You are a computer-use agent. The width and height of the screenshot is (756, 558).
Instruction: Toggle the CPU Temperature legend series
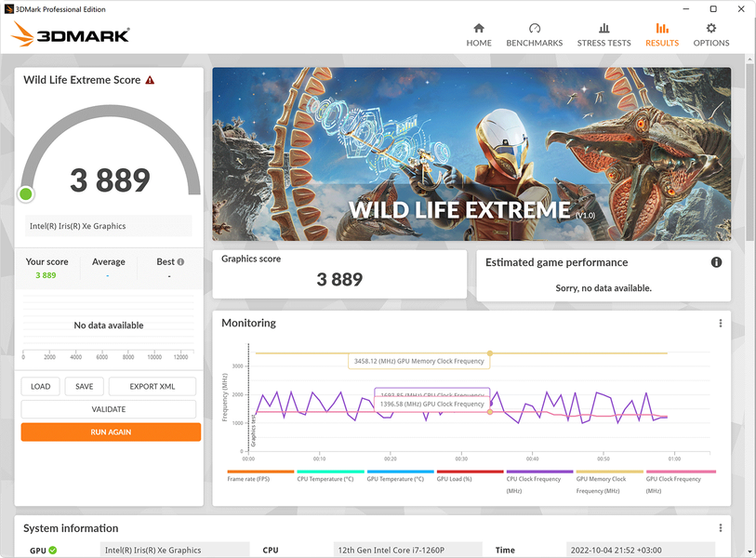pyautogui.click(x=330, y=476)
